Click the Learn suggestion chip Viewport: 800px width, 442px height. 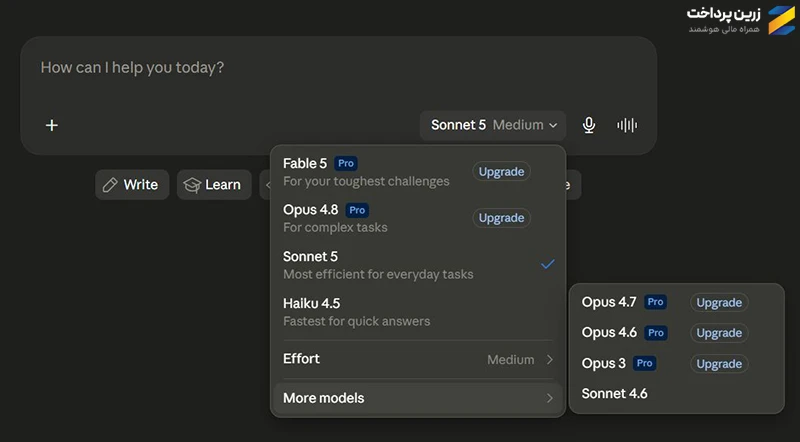214,185
